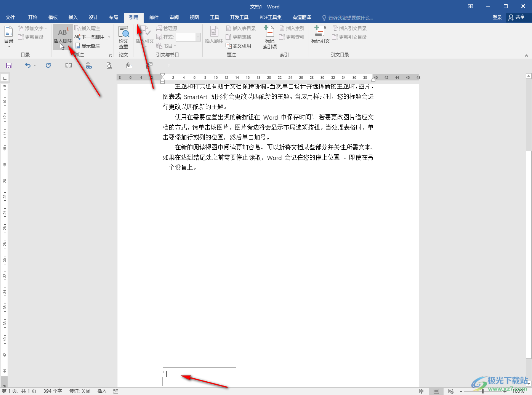Switch to Layout (布局) tab
Screen dimensions: 532x395
coord(113,18)
